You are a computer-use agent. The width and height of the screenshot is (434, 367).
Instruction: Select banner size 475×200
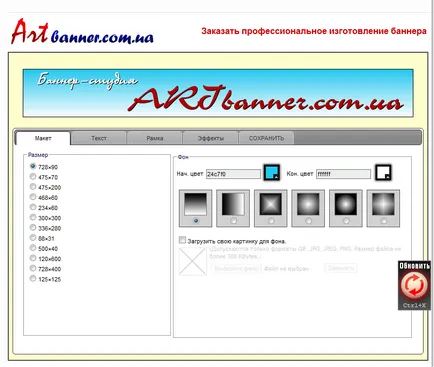pyautogui.click(x=33, y=186)
